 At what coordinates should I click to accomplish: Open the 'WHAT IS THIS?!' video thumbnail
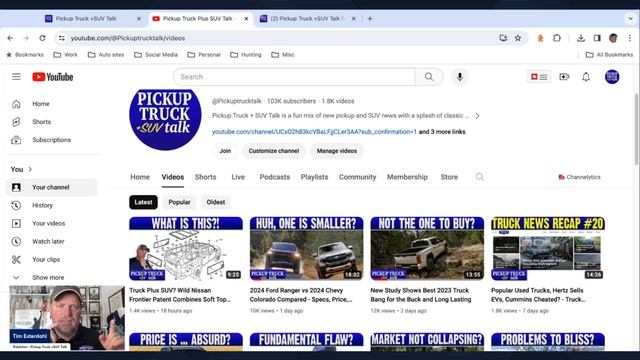coord(186,249)
